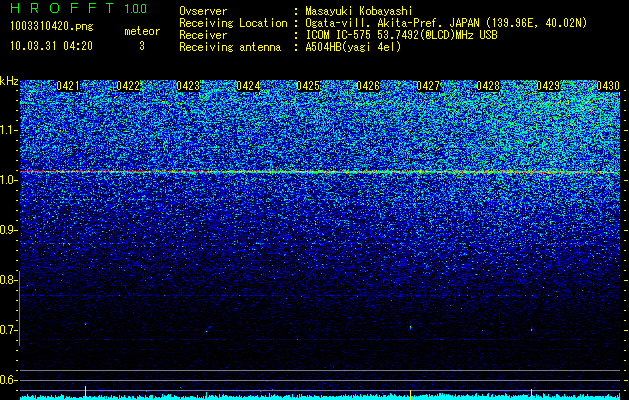Click the 1.0 frequency axis label
This screenshot has height=400, width=629.
point(9,180)
